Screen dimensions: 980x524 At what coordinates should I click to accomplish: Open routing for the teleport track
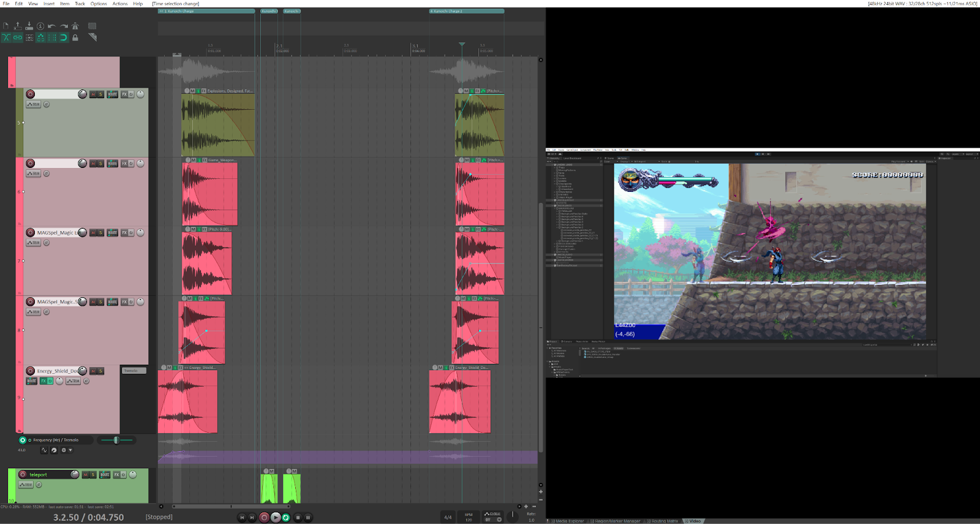(x=105, y=475)
